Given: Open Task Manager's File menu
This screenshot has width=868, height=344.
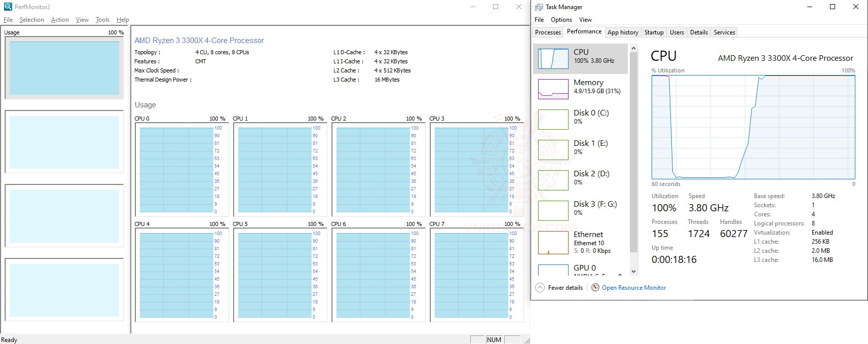Looking at the screenshot, I should click(539, 20).
